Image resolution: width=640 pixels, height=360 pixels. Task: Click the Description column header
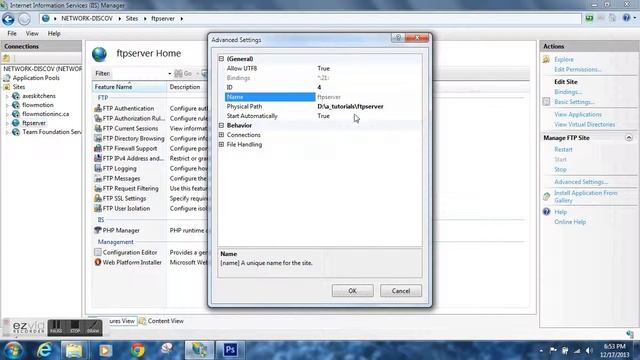(185, 87)
